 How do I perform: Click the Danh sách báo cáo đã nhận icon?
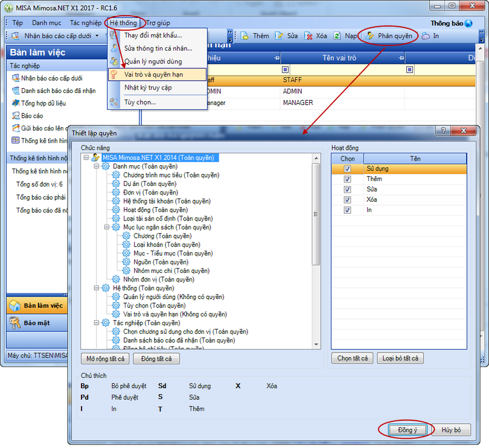(x=16, y=91)
